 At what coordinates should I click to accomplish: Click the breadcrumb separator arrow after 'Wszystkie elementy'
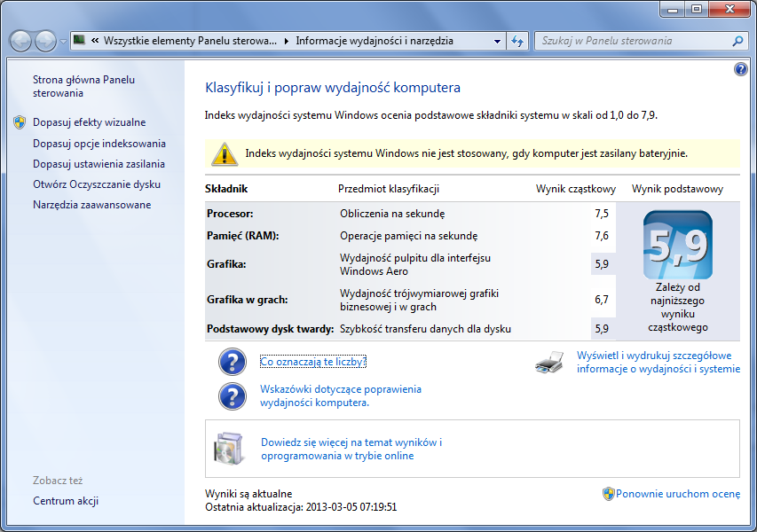(x=287, y=41)
